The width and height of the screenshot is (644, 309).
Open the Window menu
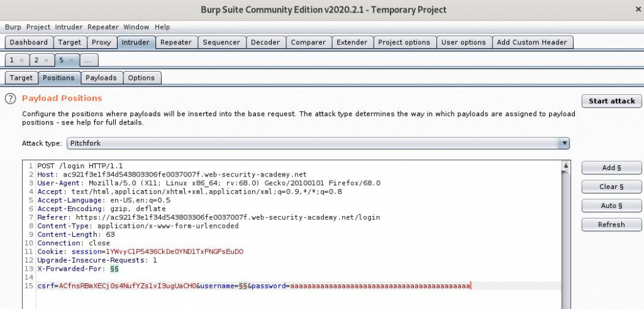[136, 27]
